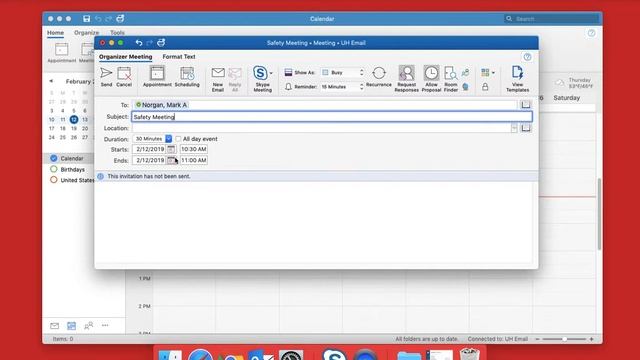
Task: Click the Search field in Calendar window
Action: tap(552, 19)
